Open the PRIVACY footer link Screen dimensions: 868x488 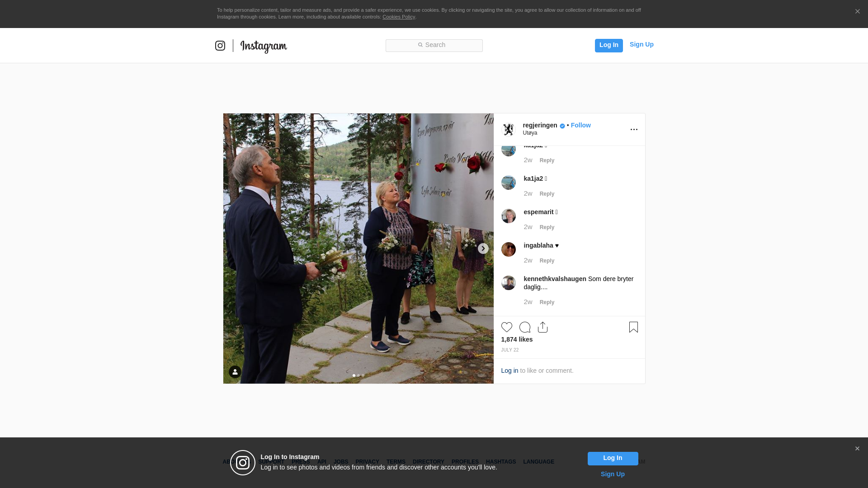pyautogui.click(x=367, y=462)
